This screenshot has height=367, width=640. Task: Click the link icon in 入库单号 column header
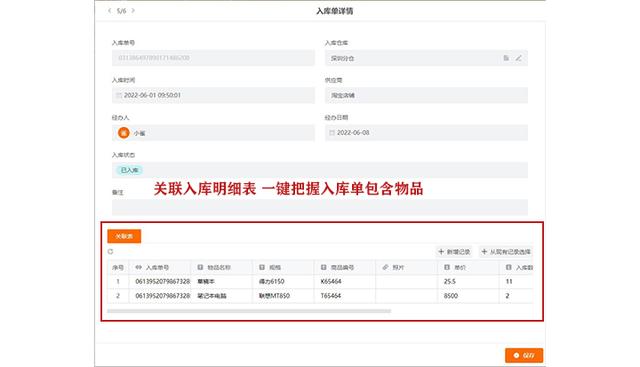[x=139, y=267]
